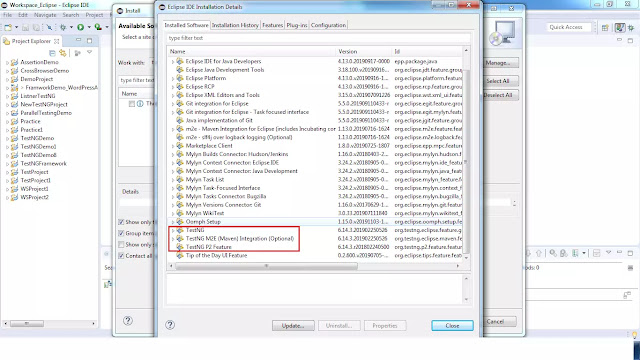Click the horizontal scrollbar of installed software list
This screenshot has width=640, height=360.
(x=266, y=266)
